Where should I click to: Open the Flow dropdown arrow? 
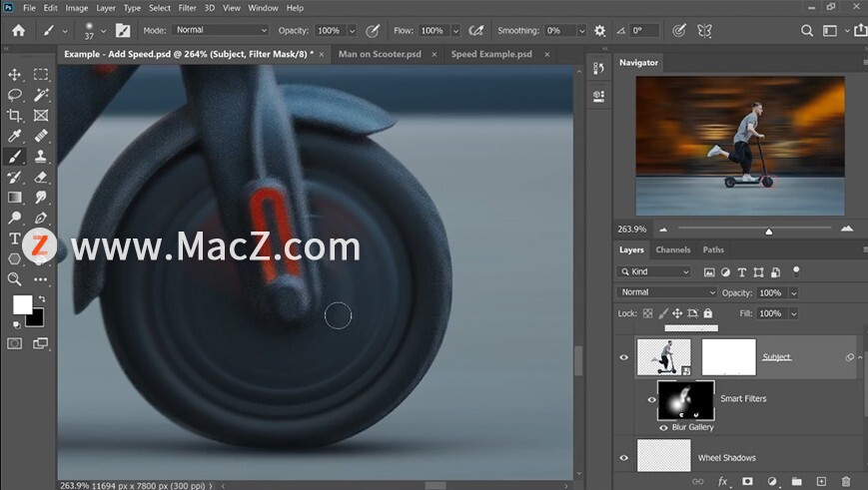[455, 31]
